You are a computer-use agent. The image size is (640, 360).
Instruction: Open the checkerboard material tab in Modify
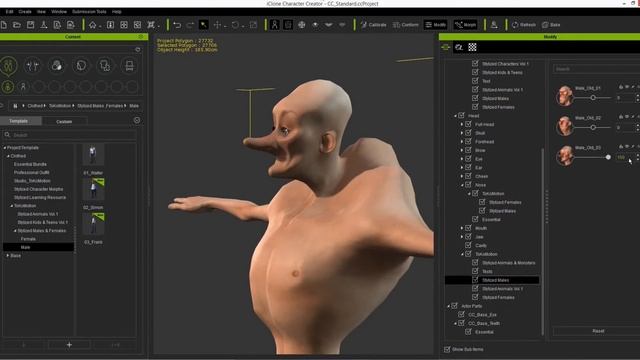[472, 47]
